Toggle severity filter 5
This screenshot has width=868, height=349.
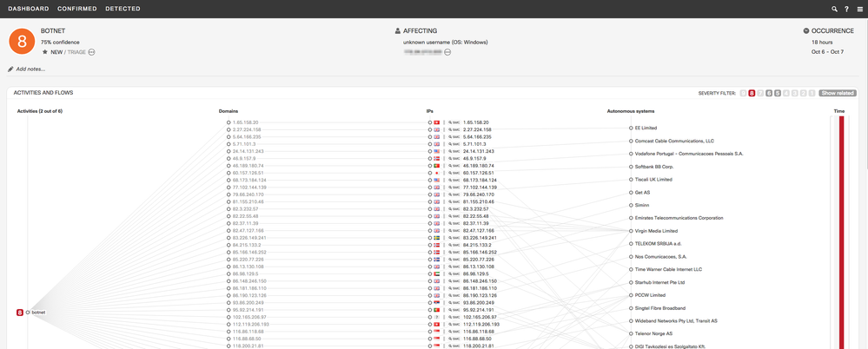(778, 94)
